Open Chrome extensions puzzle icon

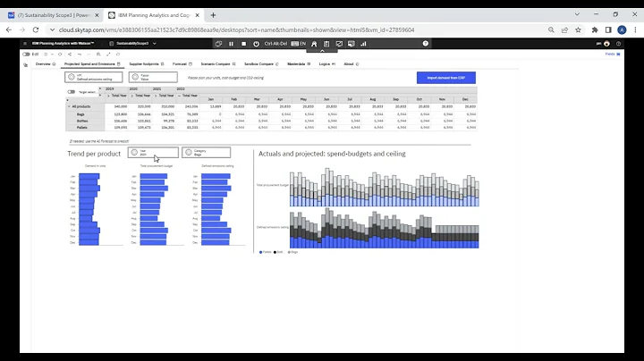(x=595, y=30)
